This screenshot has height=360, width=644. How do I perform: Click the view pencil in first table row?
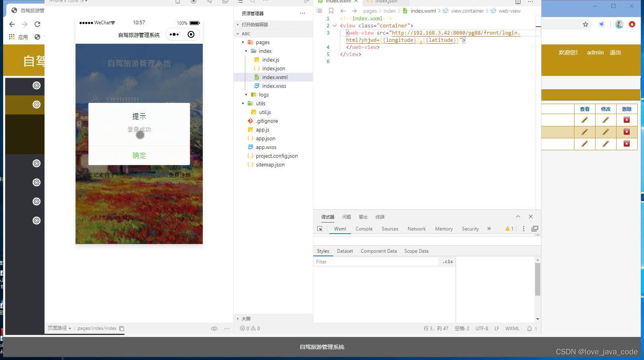point(584,120)
